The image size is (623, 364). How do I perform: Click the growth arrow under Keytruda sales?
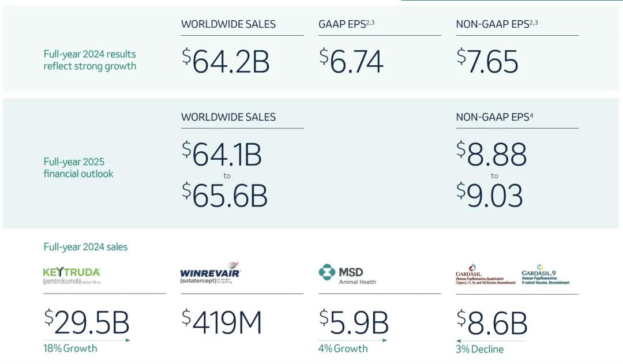[x=87, y=340]
